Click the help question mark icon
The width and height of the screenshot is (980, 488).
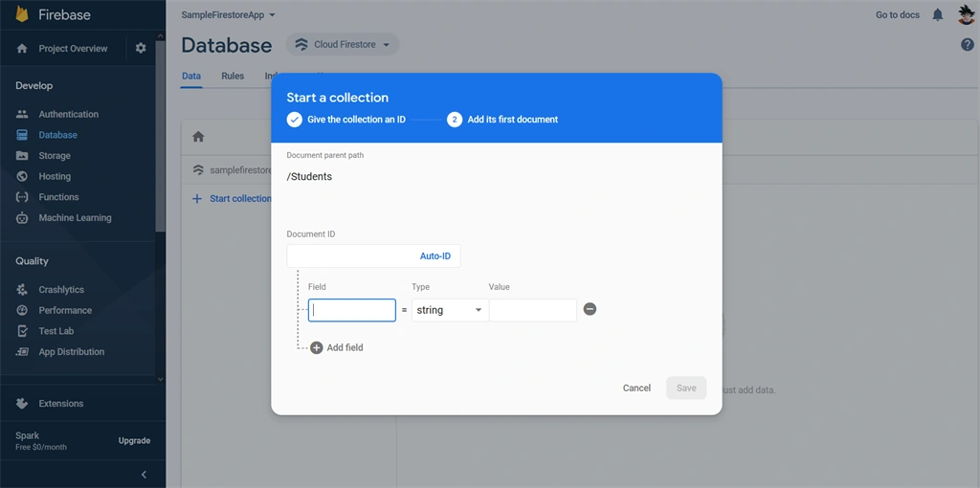tap(967, 44)
